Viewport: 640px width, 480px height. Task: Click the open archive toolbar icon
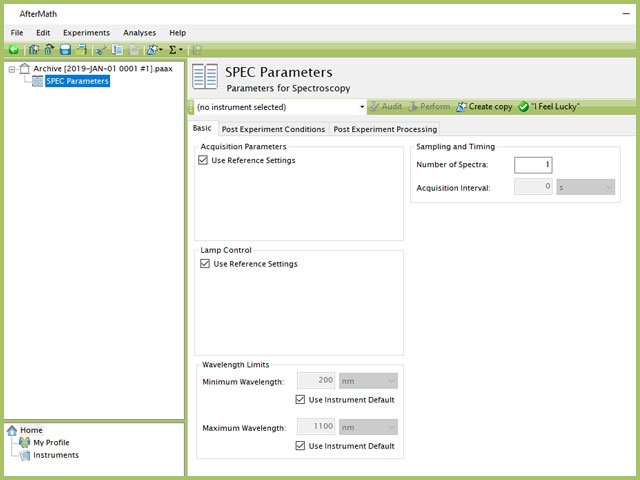(49, 50)
